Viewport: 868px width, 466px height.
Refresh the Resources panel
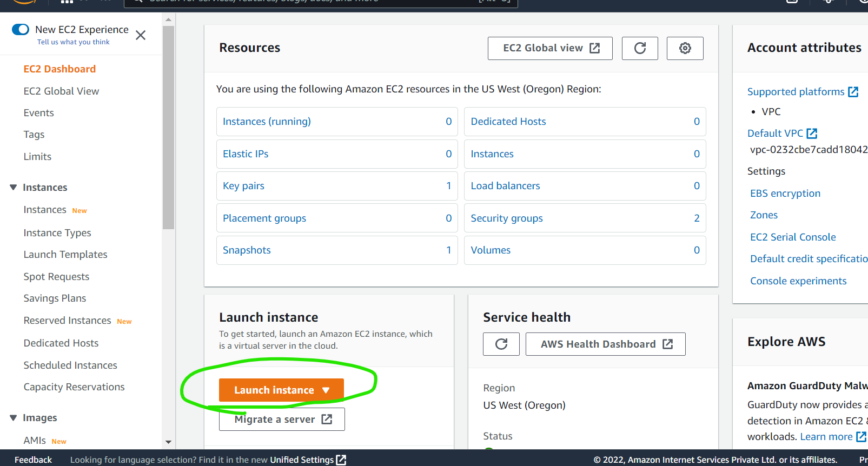tap(640, 48)
